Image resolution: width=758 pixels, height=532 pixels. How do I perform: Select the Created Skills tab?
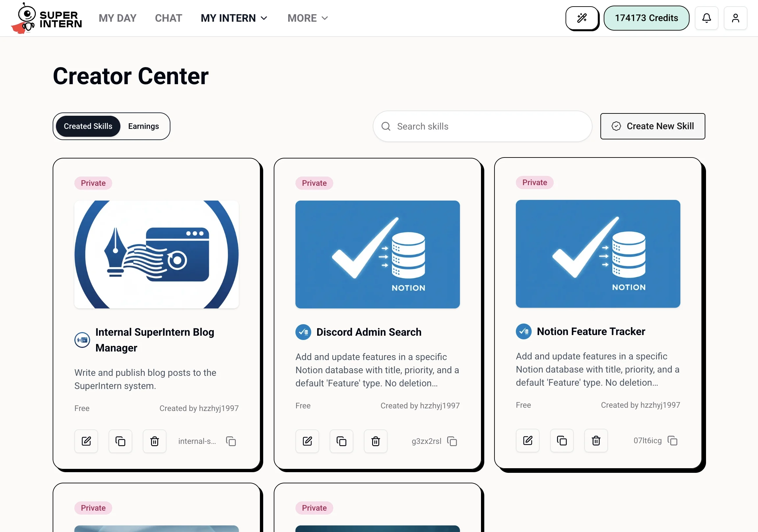click(88, 126)
